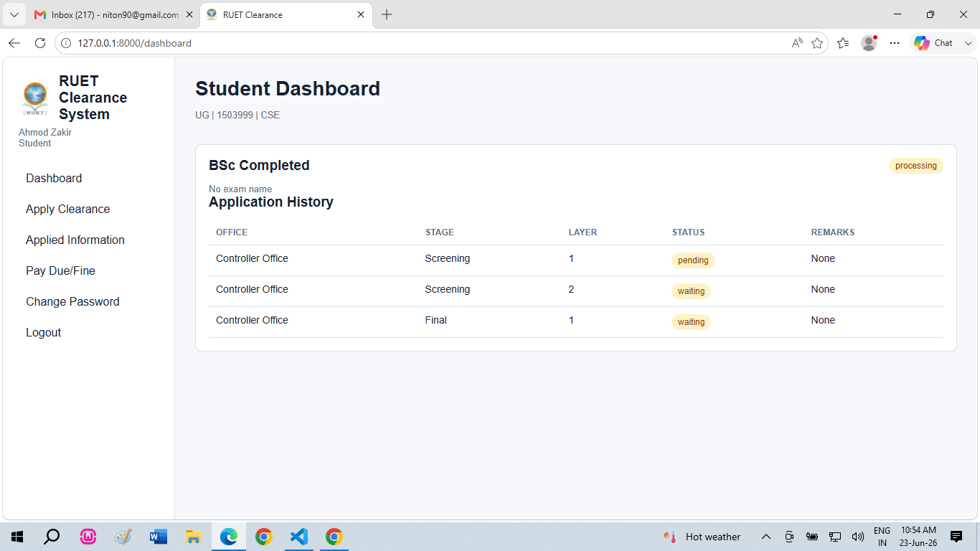
Task: Show hidden system tray icons
Action: (765, 537)
